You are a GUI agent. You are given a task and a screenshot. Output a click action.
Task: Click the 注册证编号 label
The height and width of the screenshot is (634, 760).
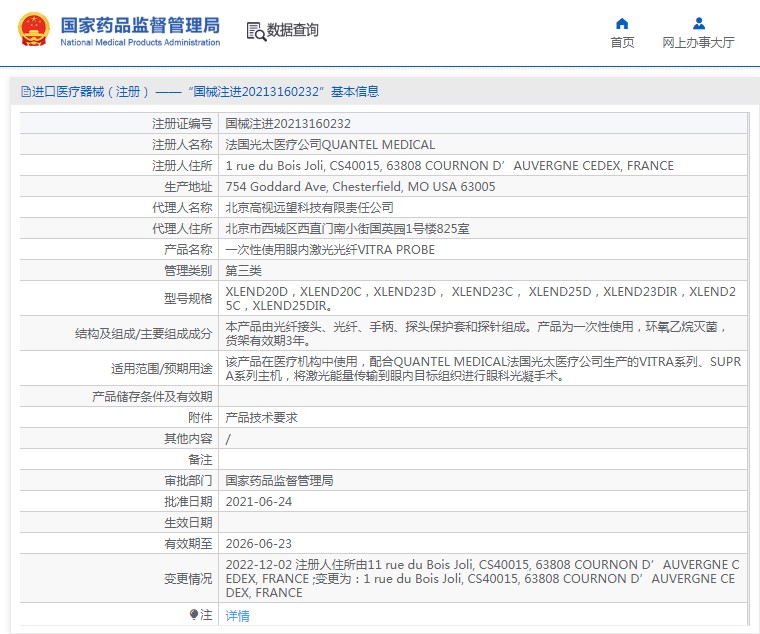point(182,124)
